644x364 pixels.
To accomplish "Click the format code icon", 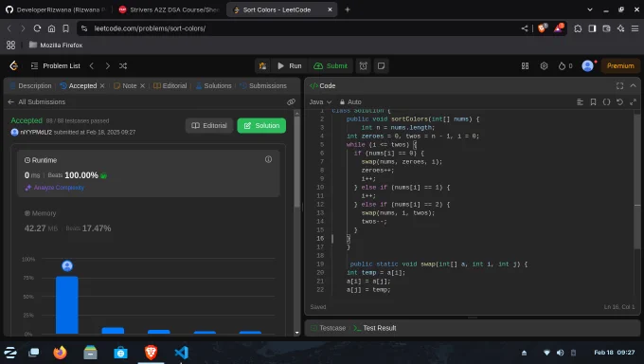I will pyautogui.click(x=580, y=101).
